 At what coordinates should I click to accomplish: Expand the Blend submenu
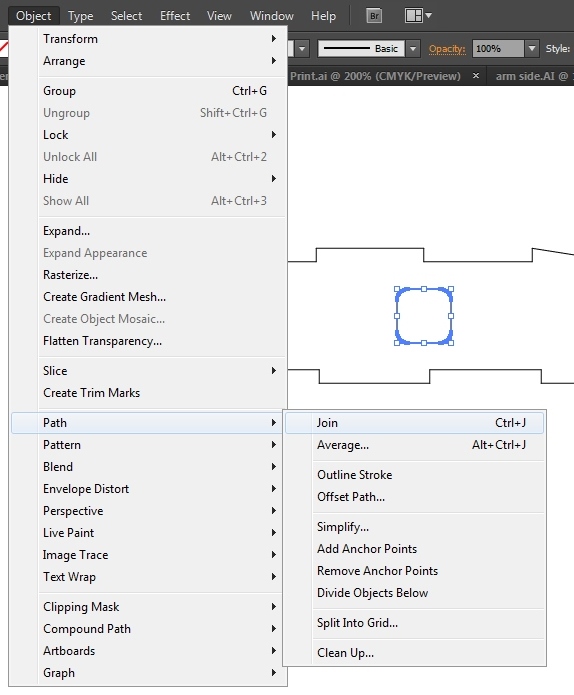(148, 467)
